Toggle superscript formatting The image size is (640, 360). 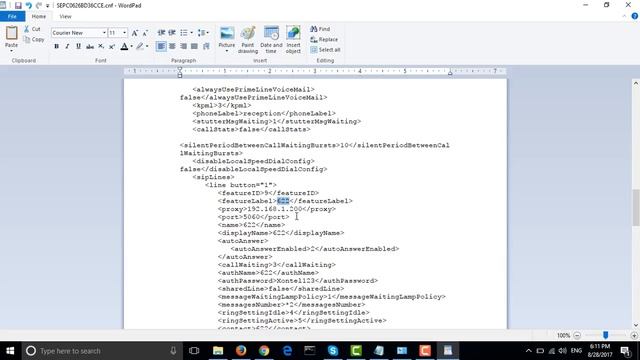point(111,47)
